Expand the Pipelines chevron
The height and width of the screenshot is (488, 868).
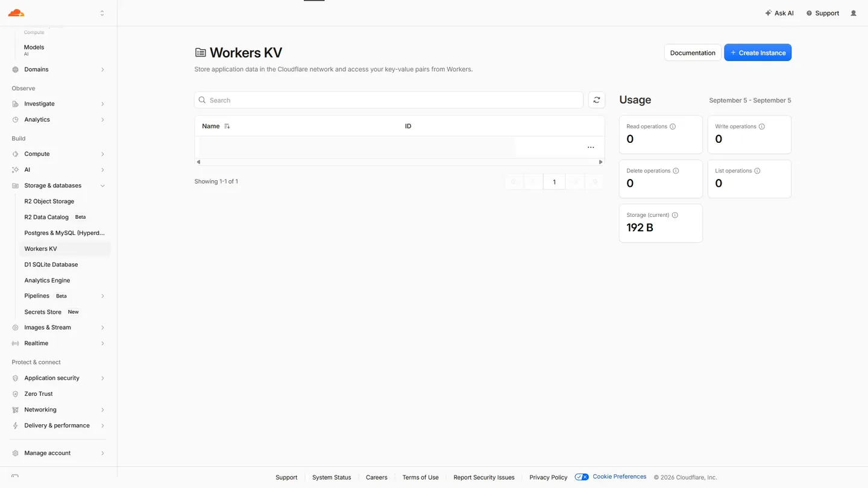(x=102, y=296)
